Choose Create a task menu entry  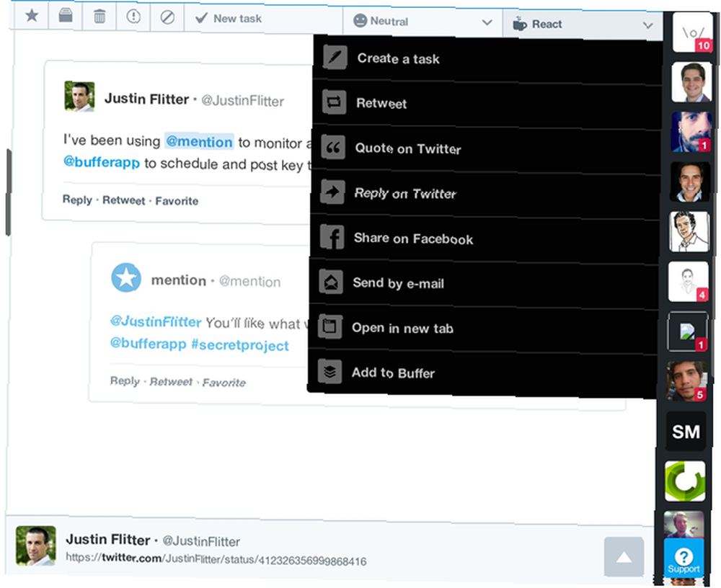click(x=487, y=59)
